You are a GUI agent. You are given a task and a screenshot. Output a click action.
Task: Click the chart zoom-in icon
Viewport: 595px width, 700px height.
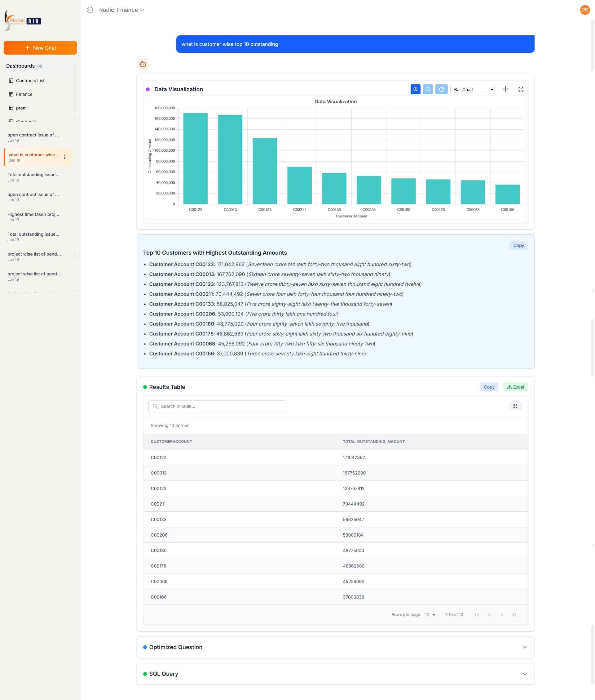pos(415,89)
